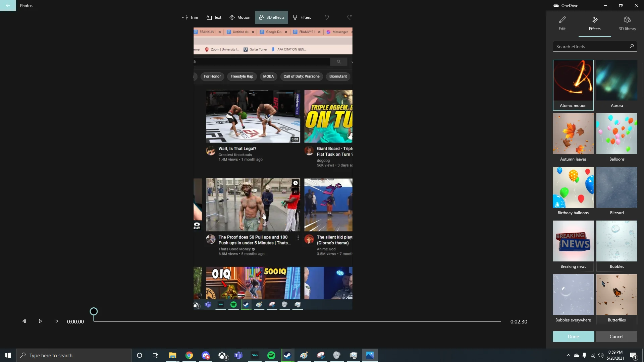
Task: Click the Done button
Action: pyautogui.click(x=573, y=337)
